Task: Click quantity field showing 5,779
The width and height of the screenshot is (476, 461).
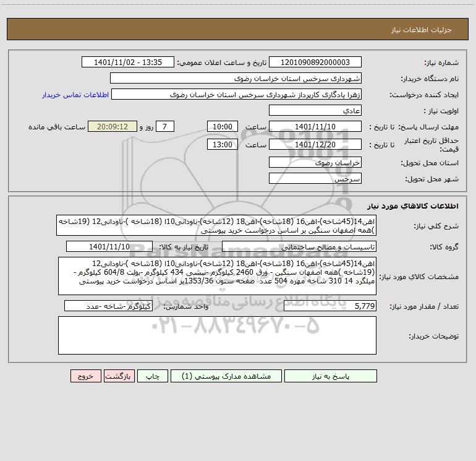Action: click(330, 306)
